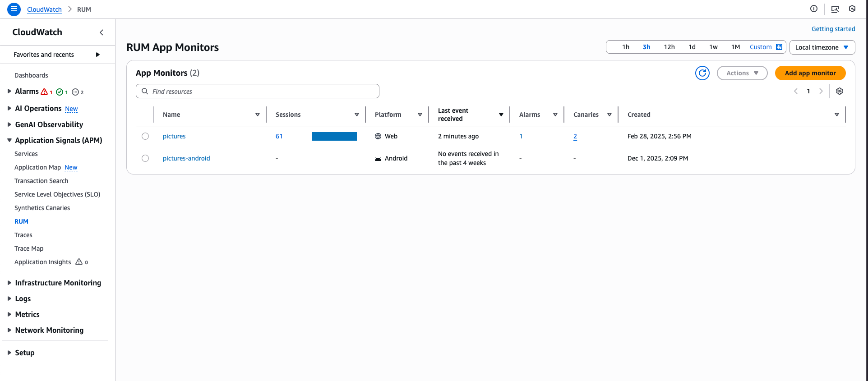
Task: Click the pictures sessions blue bar
Action: pyautogui.click(x=334, y=136)
